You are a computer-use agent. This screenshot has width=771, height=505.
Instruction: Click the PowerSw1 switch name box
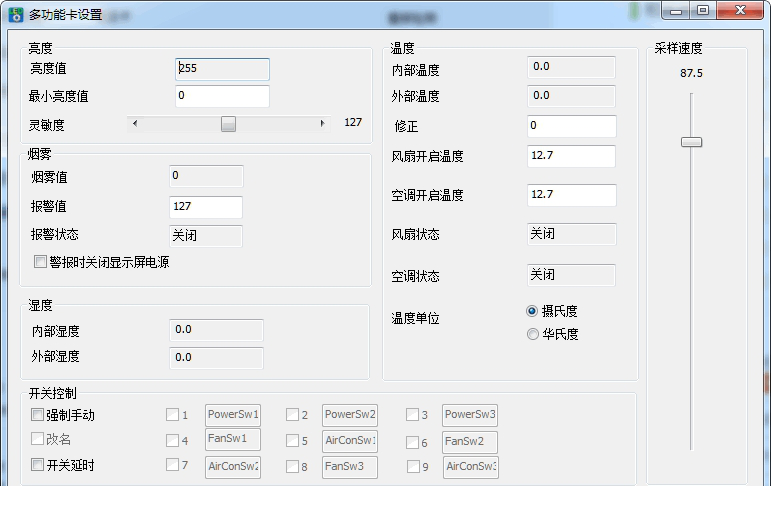click(233, 415)
